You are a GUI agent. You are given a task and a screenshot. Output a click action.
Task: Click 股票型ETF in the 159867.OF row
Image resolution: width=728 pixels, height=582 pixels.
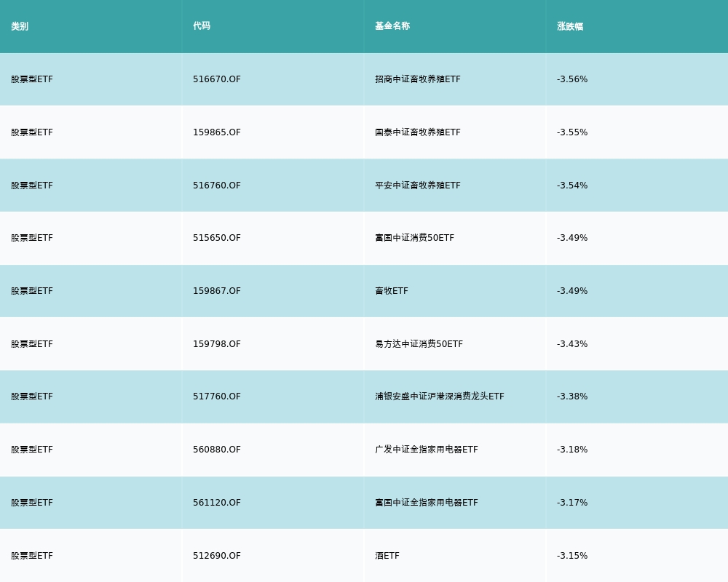32,291
